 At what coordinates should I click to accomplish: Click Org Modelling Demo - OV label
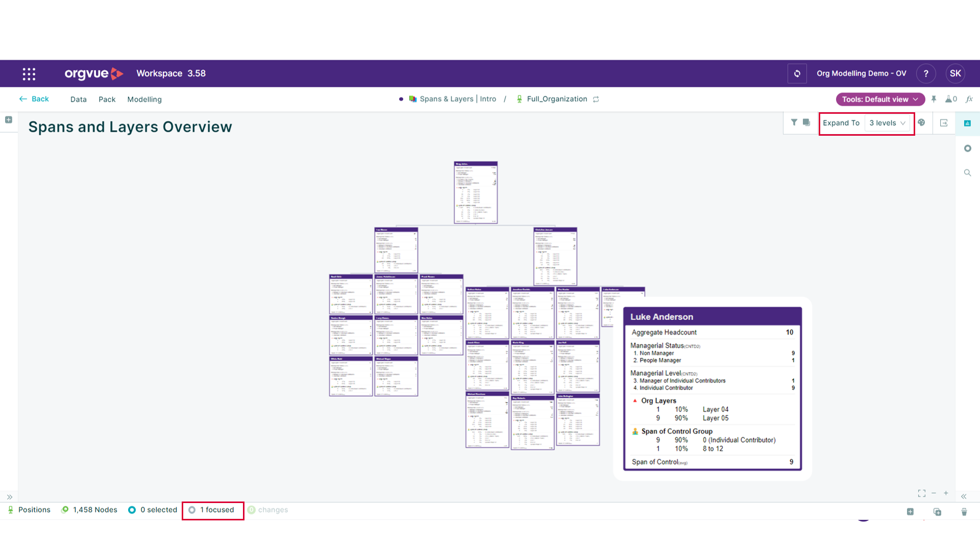(861, 73)
